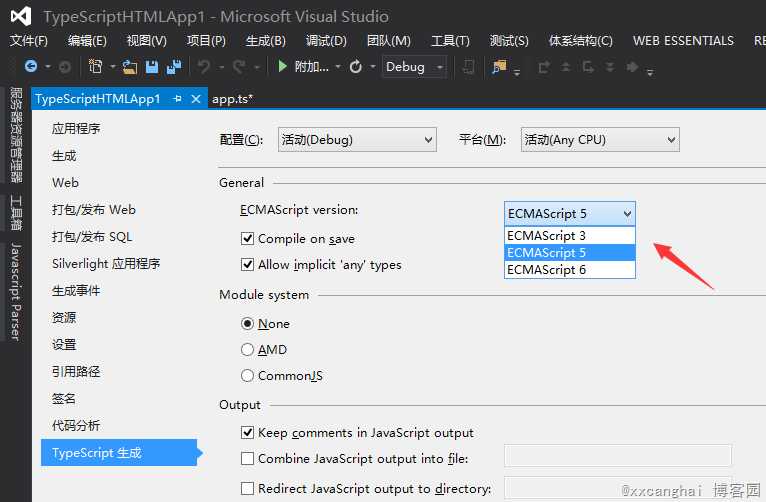Screen dimensions: 766x502
Task: Pin the TypeScriptHTMLApp1 tab
Action: click(177, 99)
